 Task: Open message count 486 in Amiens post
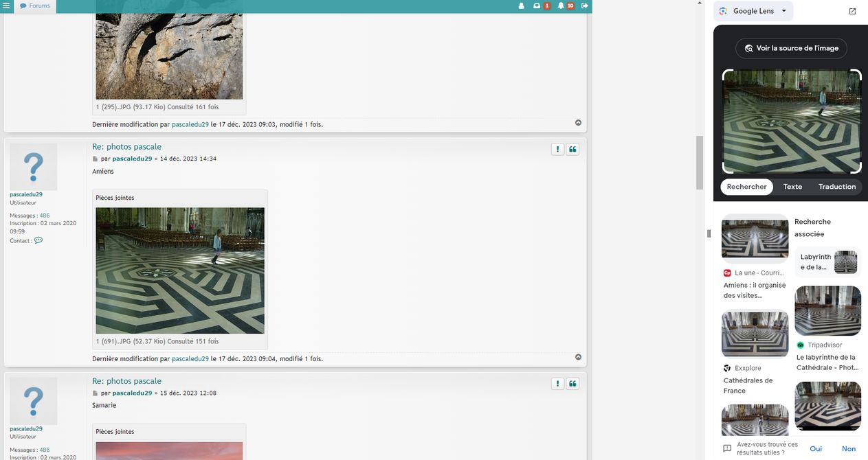[45, 216]
